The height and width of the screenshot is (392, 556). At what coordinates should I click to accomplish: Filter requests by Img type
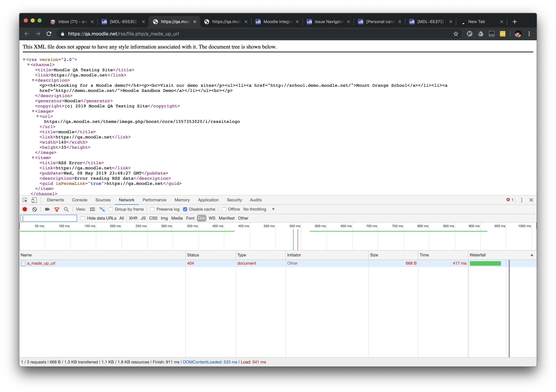point(164,218)
